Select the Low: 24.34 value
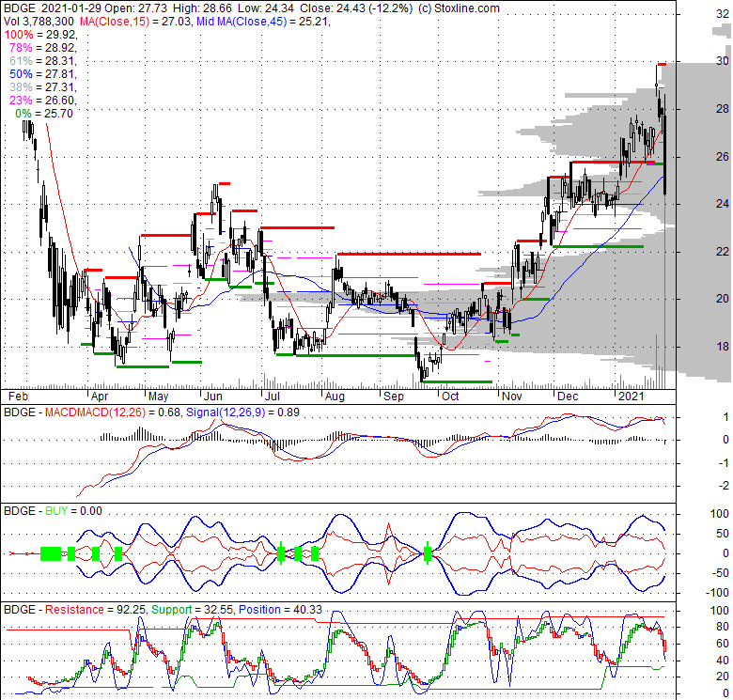 [266, 8]
